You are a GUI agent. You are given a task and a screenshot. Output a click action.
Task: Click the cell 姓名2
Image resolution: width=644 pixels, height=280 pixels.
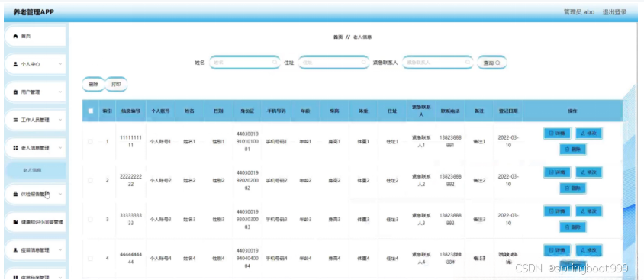click(189, 180)
